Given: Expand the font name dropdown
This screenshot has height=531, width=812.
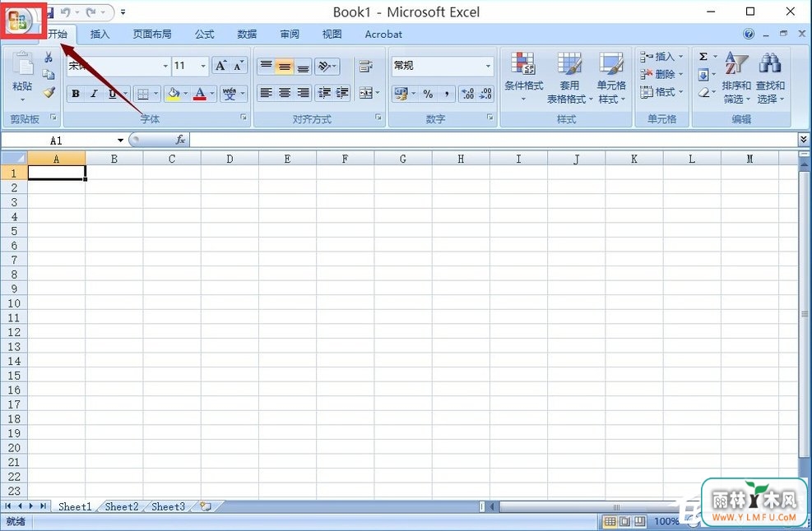Looking at the screenshot, I should 165,67.
